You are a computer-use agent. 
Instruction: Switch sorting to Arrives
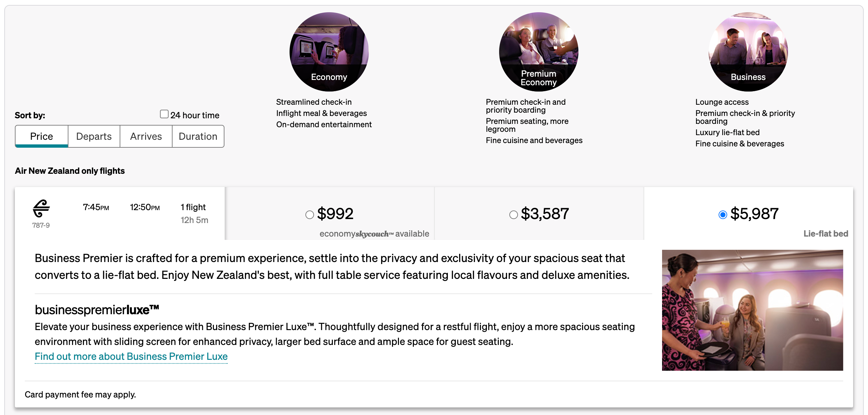click(145, 136)
